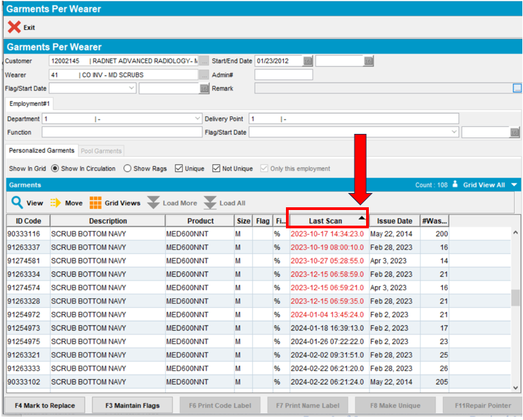Expand the Department dropdown
The height and width of the screenshot is (420, 523).
coord(198,119)
